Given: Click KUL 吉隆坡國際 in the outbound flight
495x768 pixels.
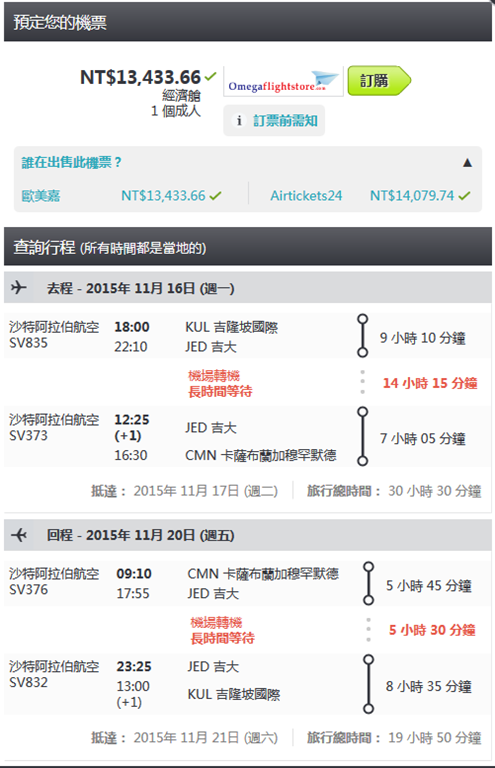Looking at the screenshot, I should coord(232,327).
